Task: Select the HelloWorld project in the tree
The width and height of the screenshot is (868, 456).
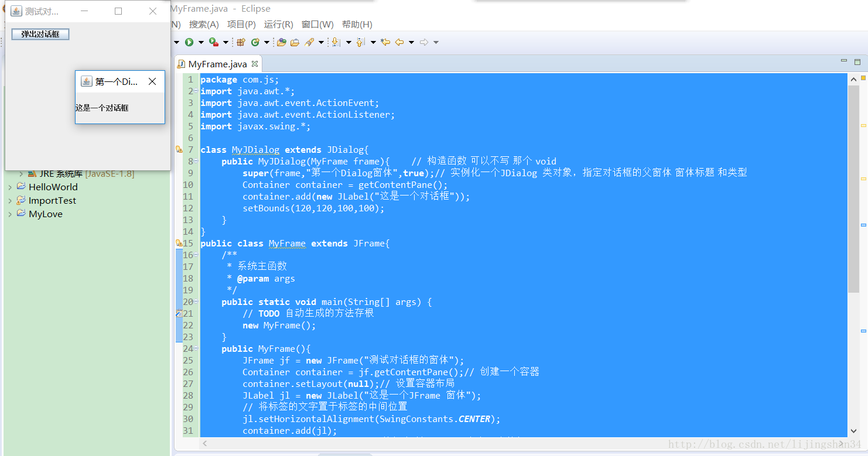Action: [x=53, y=187]
